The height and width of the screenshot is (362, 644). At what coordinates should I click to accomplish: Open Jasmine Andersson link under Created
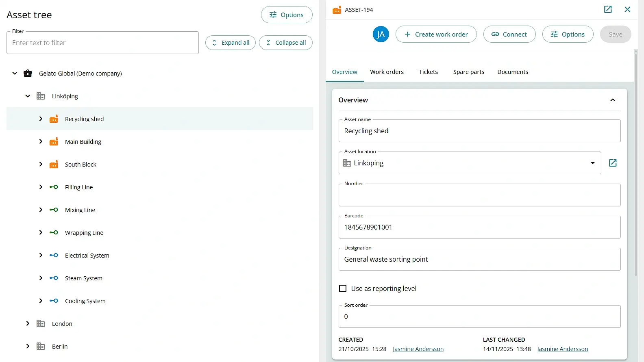[x=418, y=349]
